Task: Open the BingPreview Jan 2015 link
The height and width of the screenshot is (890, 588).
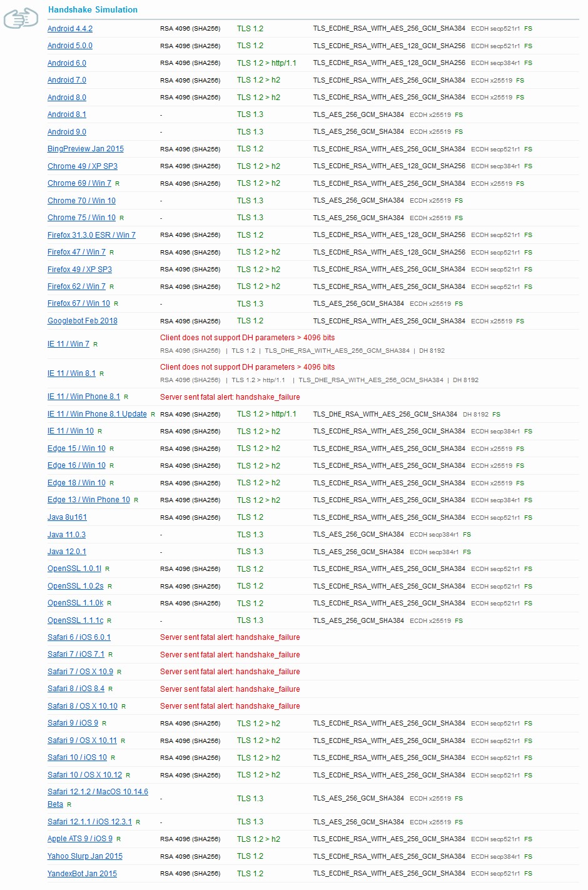Action: (86, 149)
